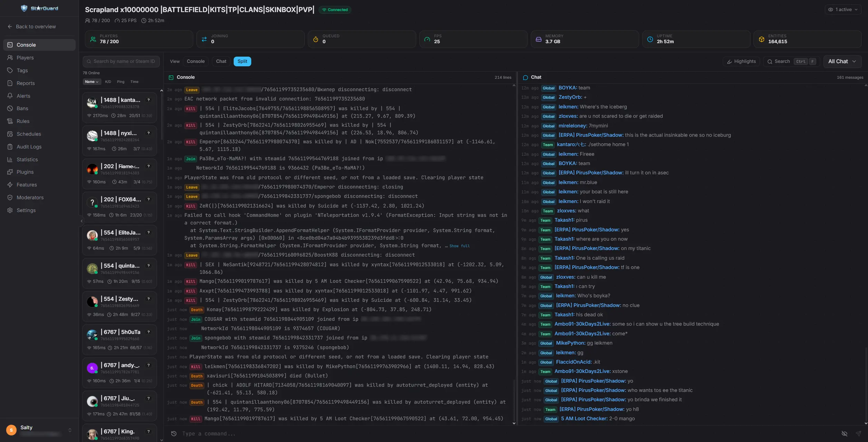Open the All Chat filter dropdown
The height and width of the screenshot is (442, 868).
tap(842, 61)
